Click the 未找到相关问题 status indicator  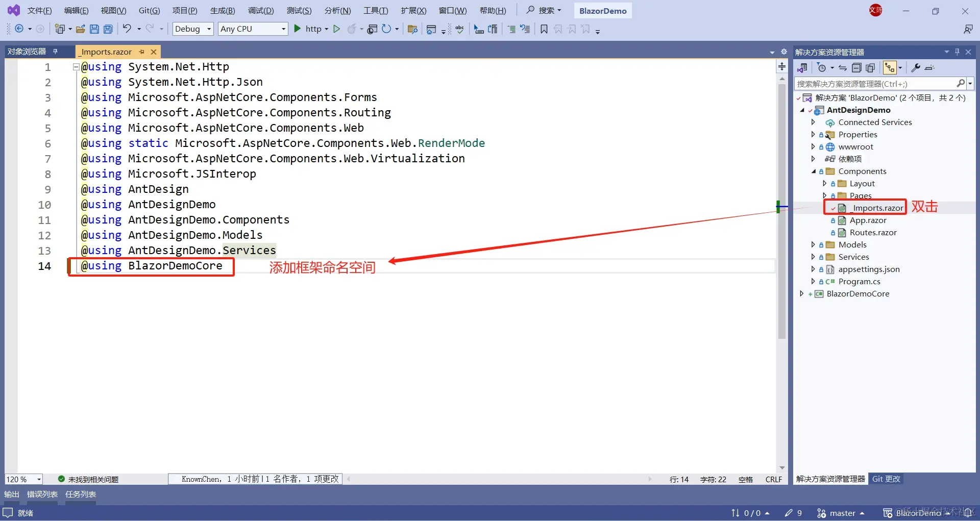[x=88, y=479]
